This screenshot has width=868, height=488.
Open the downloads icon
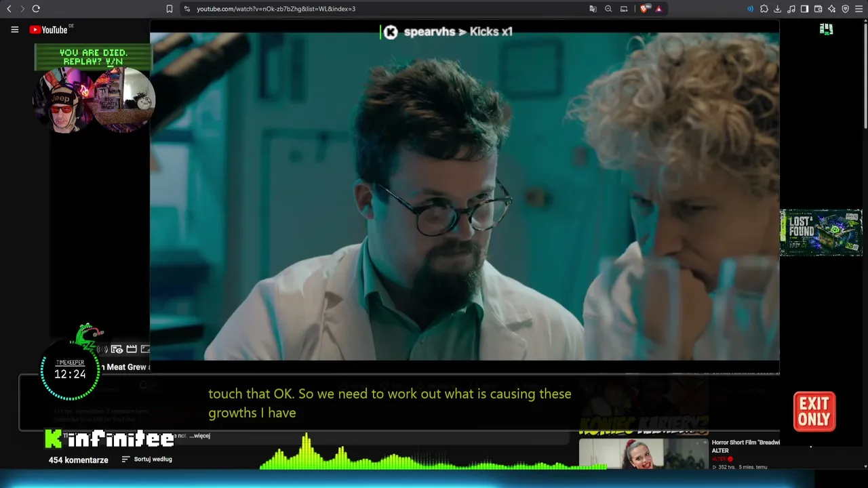(778, 9)
